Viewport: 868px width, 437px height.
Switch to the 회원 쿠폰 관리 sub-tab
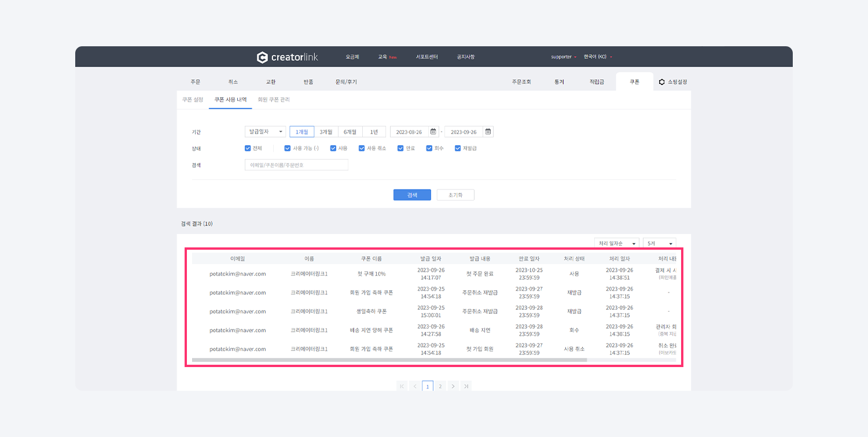tap(274, 99)
